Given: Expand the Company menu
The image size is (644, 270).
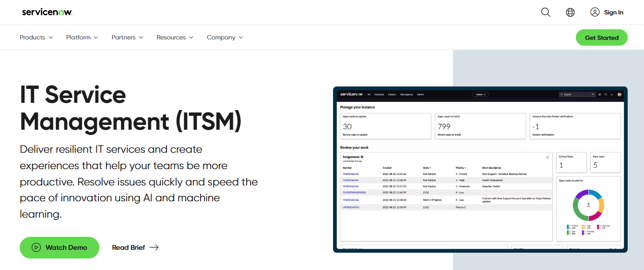Looking at the screenshot, I should (225, 37).
